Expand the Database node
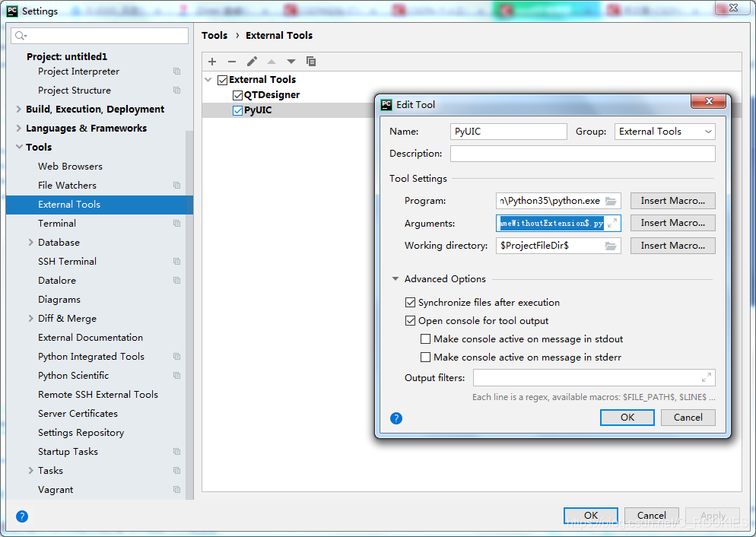Image resolution: width=756 pixels, height=537 pixels. tap(30, 243)
